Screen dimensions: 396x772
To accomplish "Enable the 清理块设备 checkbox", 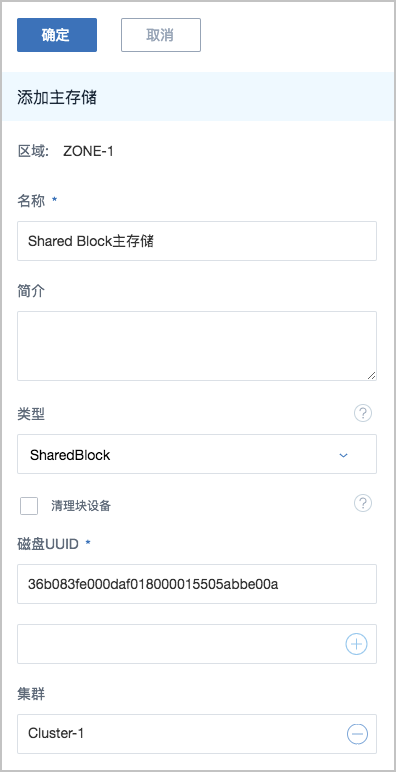I will [29, 506].
